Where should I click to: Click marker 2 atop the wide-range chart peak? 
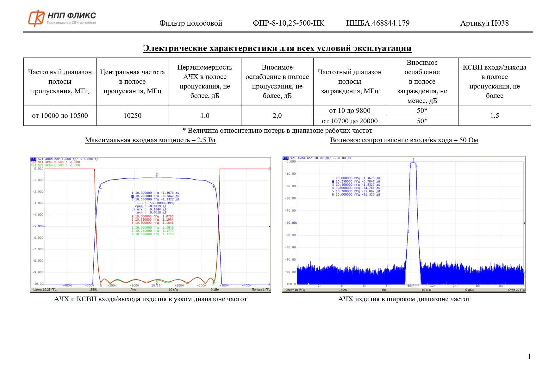[x=413, y=160]
